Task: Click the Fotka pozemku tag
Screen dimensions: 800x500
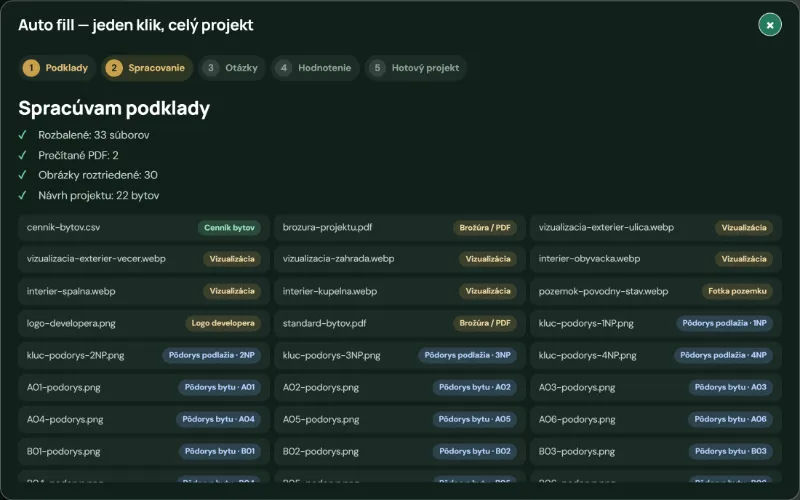Action: (x=737, y=291)
